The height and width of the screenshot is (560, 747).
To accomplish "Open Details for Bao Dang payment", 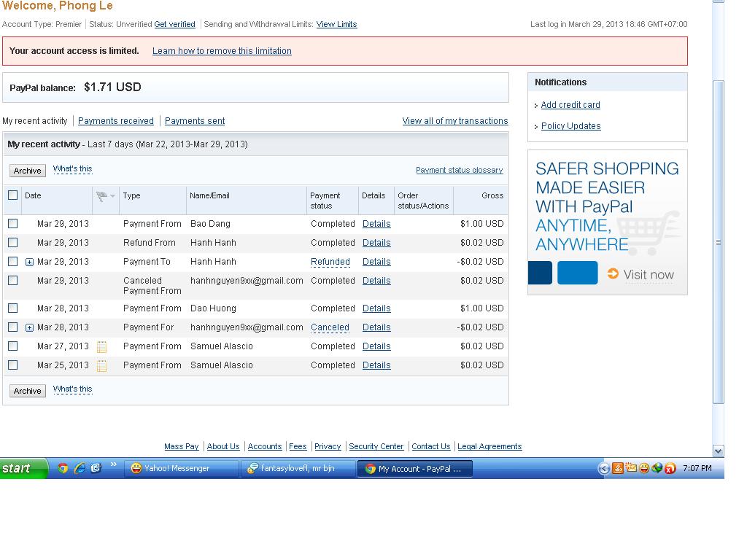I will (x=376, y=224).
